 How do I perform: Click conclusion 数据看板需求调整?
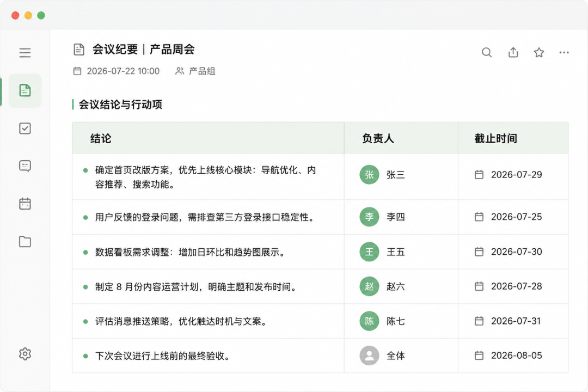click(x=191, y=252)
